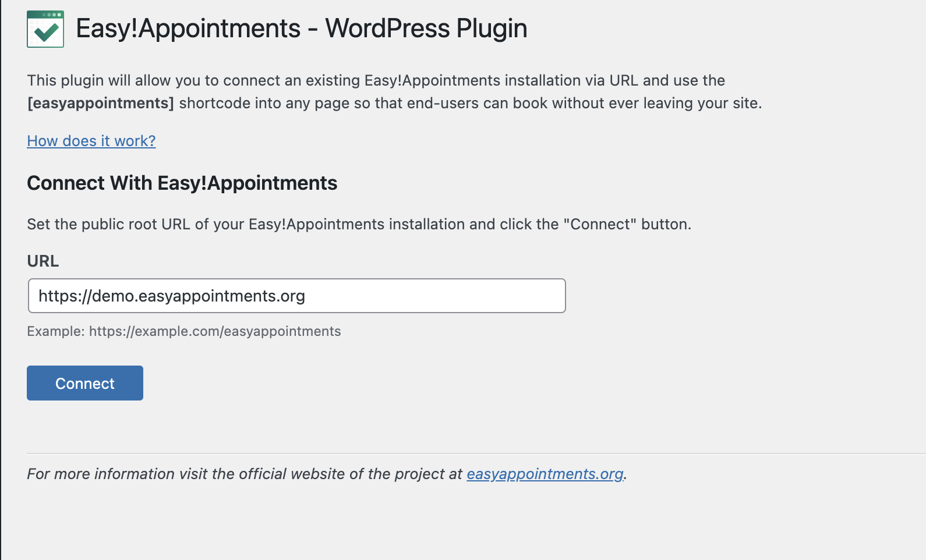Viewport: 926px width, 560px height.
Task: Click the browser-window graphic atop the plugin icon
Action: [x=45, y=13]
